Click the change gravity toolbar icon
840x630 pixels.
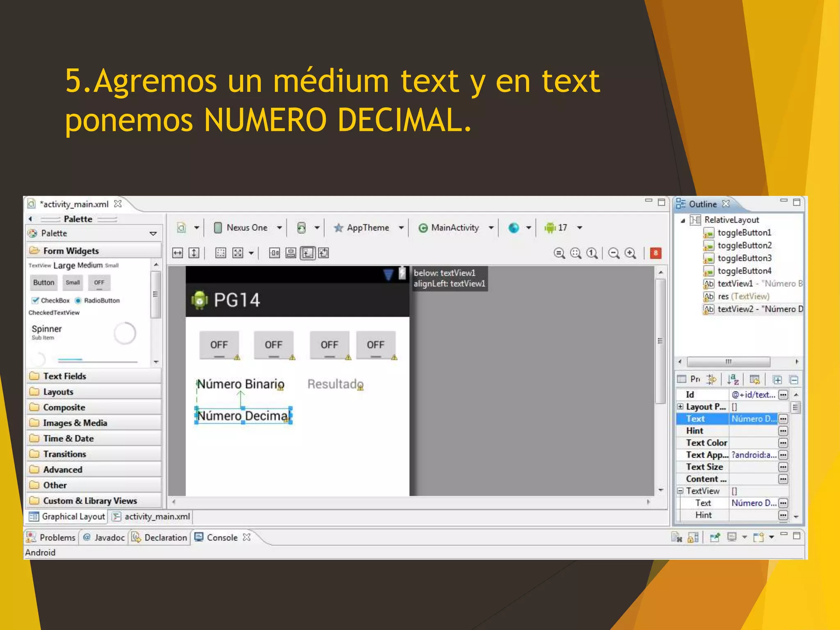tap(238, 253)
